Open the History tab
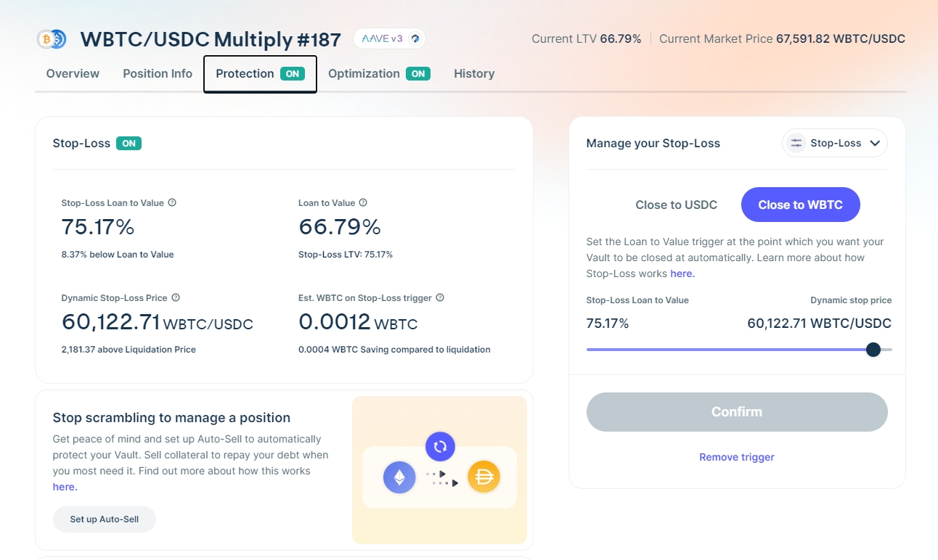This screenshot has height=560, width=938. [474, 73]
